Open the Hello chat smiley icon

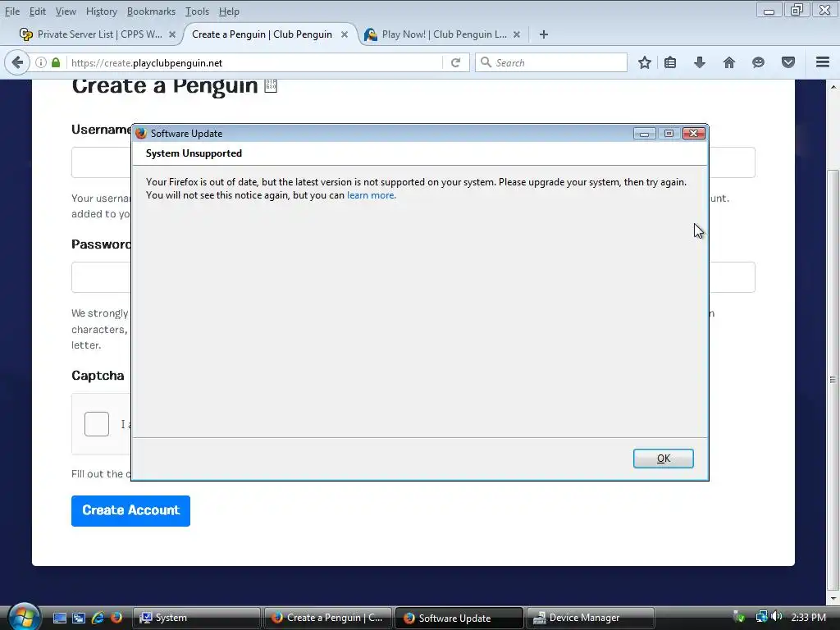758,62
